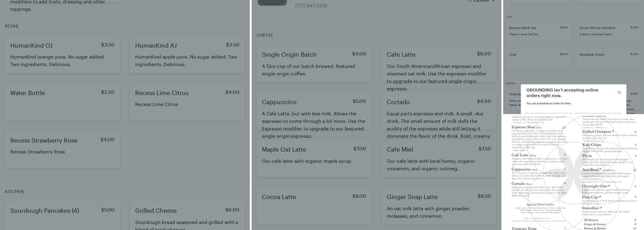Choose the Water Bottle item
This screenshot has width=644, height=230.
63,102
